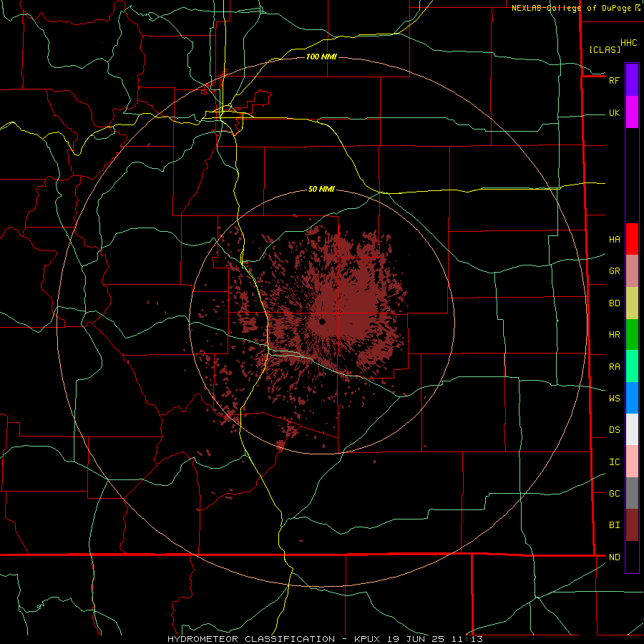The height and width of the screenshot is (644, 644).
Task: Click the RF purple legend swatch
Action: pyautogui.click(x=632, y=80)
